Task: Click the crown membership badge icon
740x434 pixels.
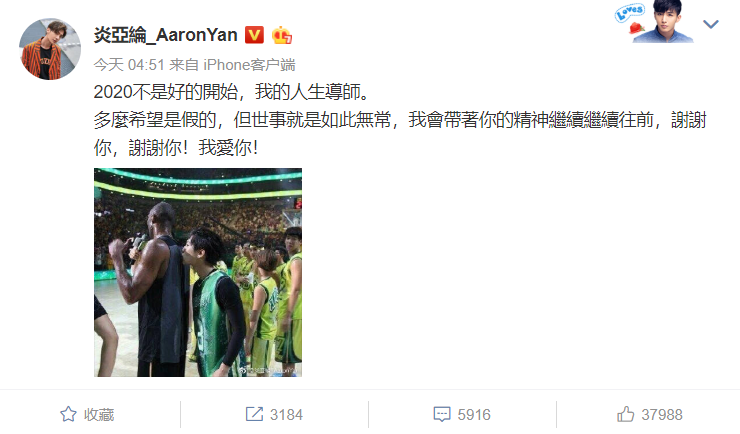Action: click(282, 35)
